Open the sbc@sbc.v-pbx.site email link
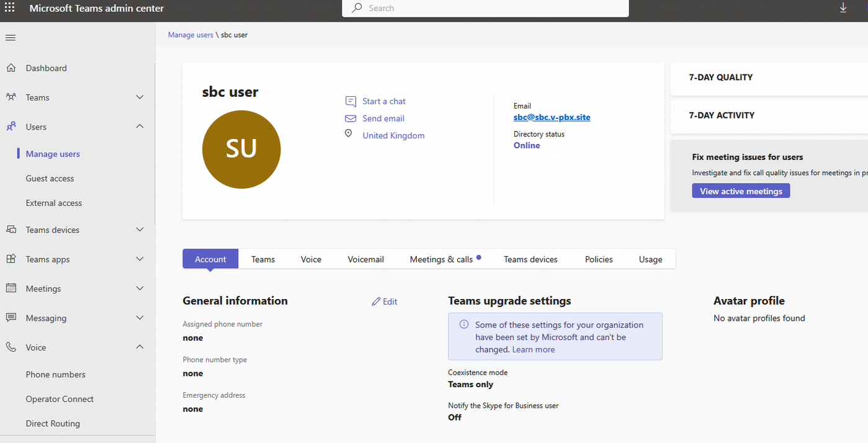The height and width of the screenshot is (443, 868). click(x=552, y=117)
